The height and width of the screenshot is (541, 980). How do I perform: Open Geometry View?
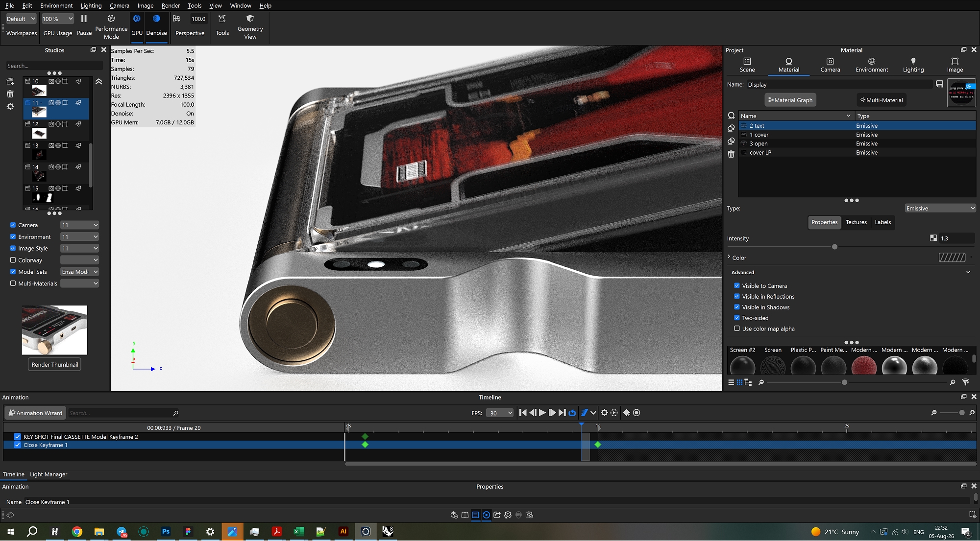pyautogui.click(x=250, y=26)
